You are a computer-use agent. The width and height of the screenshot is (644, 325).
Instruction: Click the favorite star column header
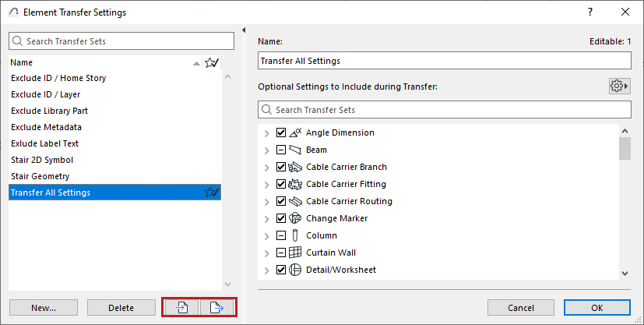coord(211,62)
